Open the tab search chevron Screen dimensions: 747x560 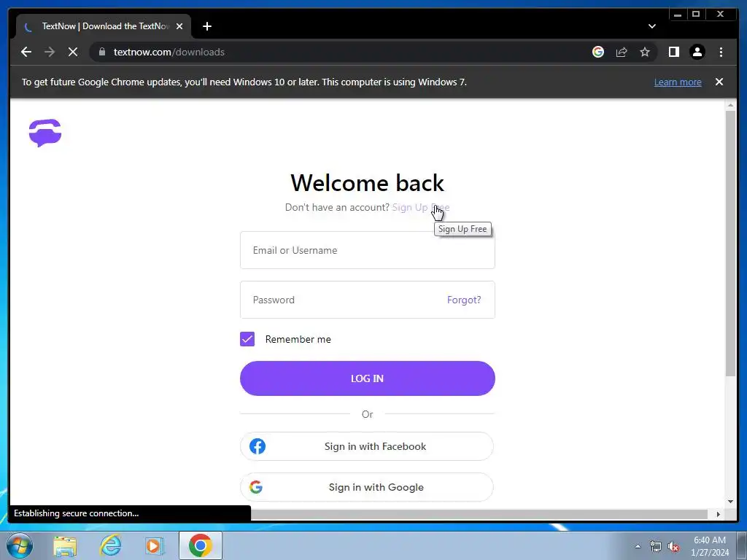651,26
